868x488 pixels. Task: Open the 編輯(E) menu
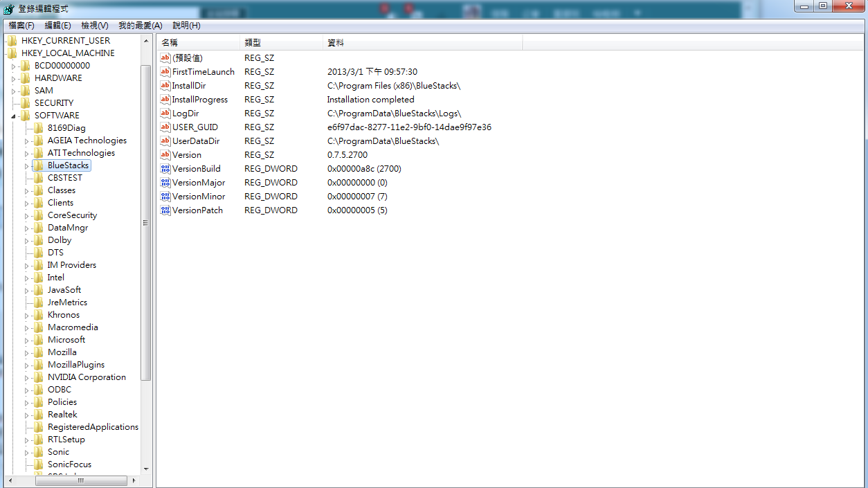pos(57,26)
